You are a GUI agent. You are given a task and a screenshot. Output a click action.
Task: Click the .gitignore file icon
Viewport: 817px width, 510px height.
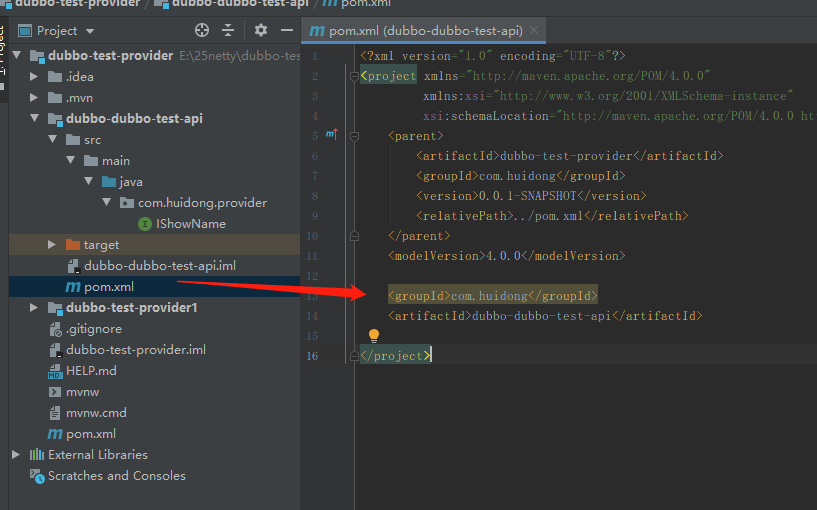[55, 329]
